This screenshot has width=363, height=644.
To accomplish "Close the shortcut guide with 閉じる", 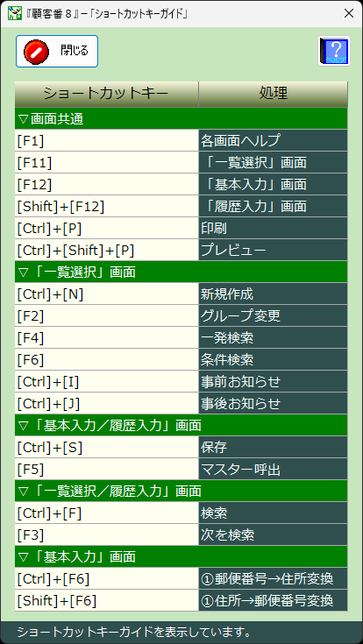I will coord(57,51).
